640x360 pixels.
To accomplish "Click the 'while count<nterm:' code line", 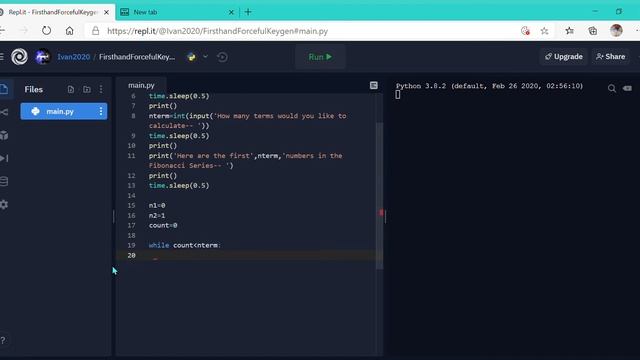I will point(184,245).
